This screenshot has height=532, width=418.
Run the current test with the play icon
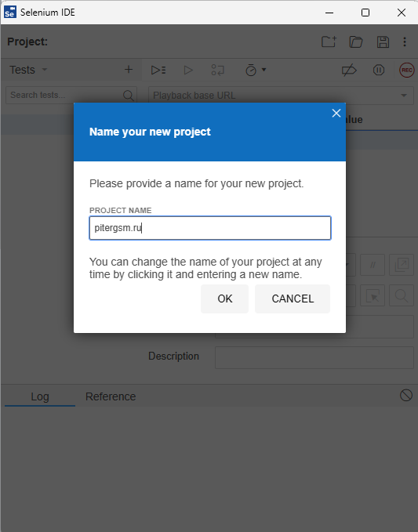coord(188,70)
